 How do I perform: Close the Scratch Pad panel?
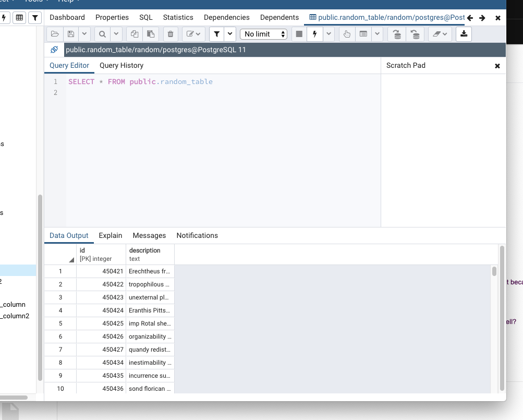pyautogui.click(x=497, y=66)
